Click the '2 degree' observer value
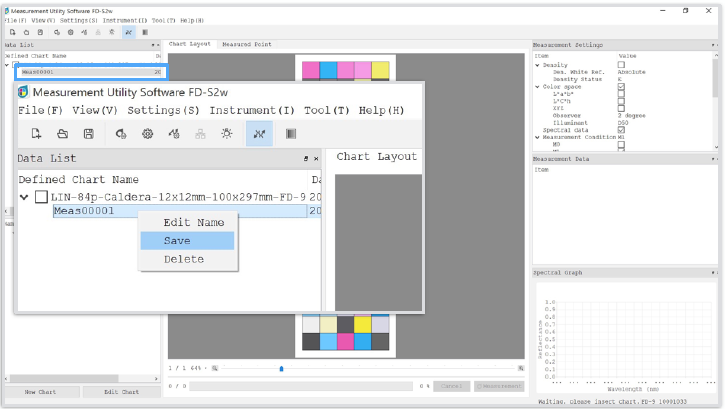The image size is (725, 409). tap(632, 116)
